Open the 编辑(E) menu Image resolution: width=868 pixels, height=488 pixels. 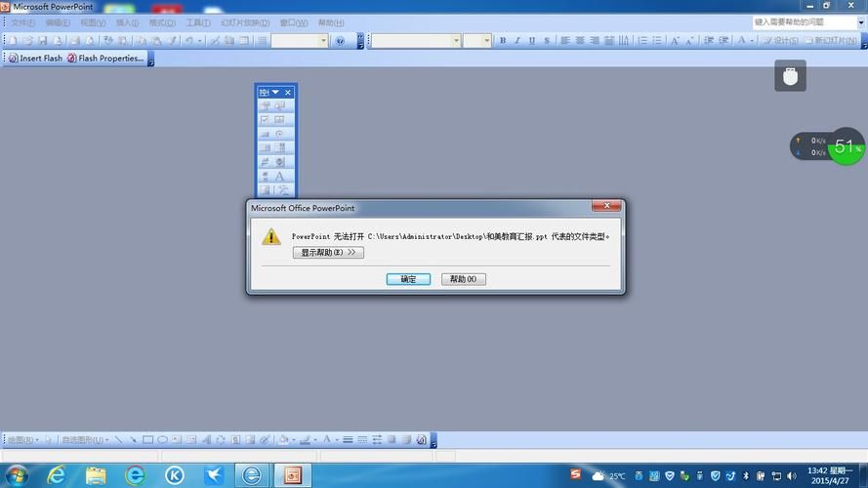click(58, 22)
